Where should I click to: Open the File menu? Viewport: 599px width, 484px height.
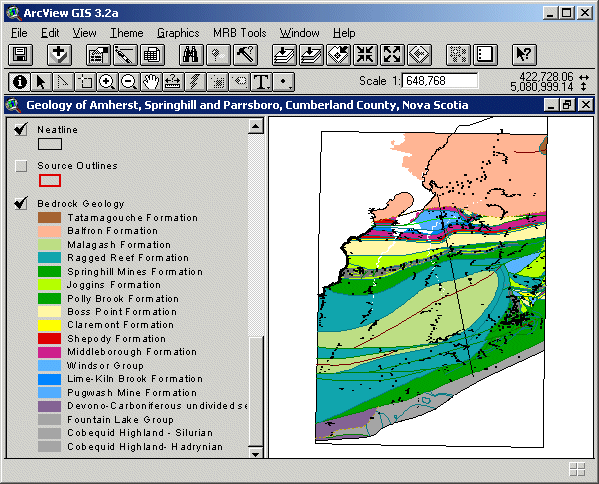pyautogui.click(x=19, y=33)
